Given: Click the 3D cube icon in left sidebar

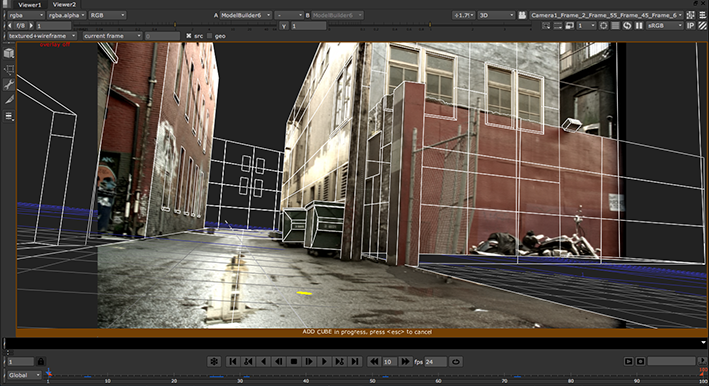Looking at the screenshot, I should click(x=9, y=53).
